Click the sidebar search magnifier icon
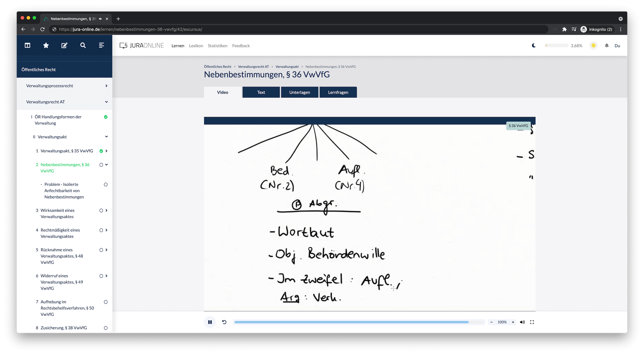644x355 pixels. 83,45
